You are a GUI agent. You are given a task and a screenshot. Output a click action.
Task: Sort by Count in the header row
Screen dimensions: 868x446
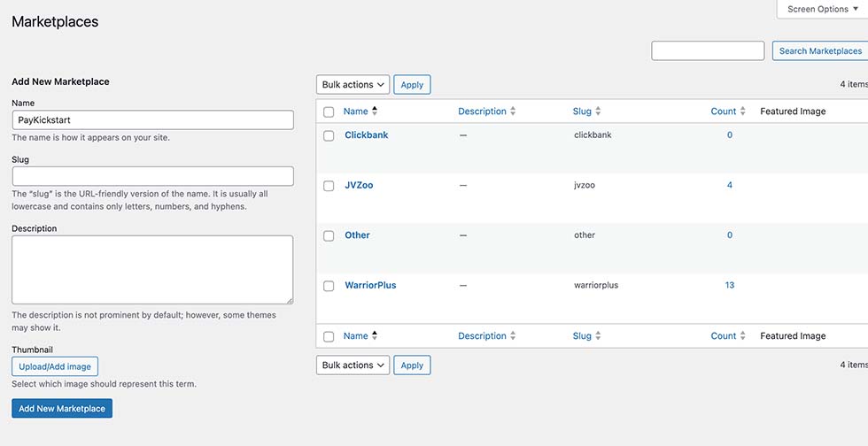(x=728, y=111)
